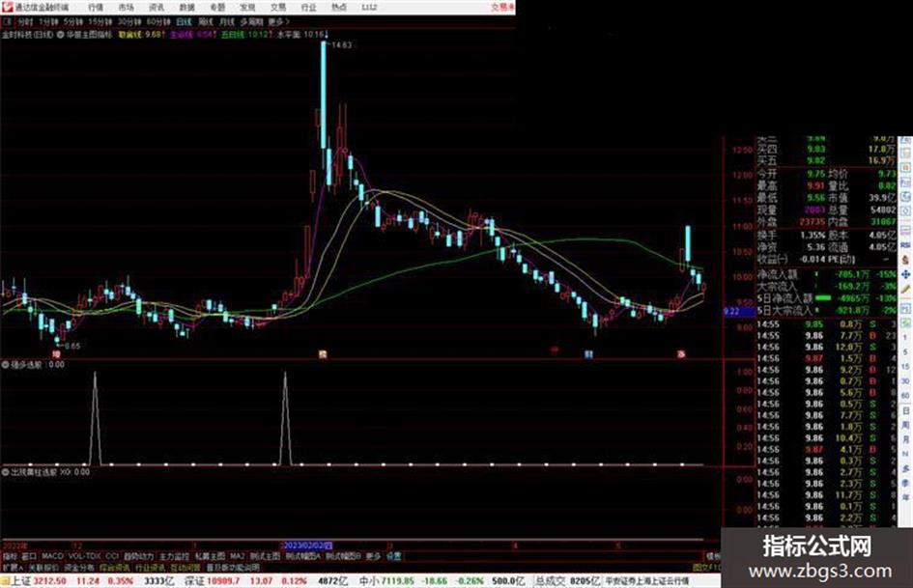The image size is (913, 588).
Task: Click the round icon beside main indicator name
Action: point(60,35)
